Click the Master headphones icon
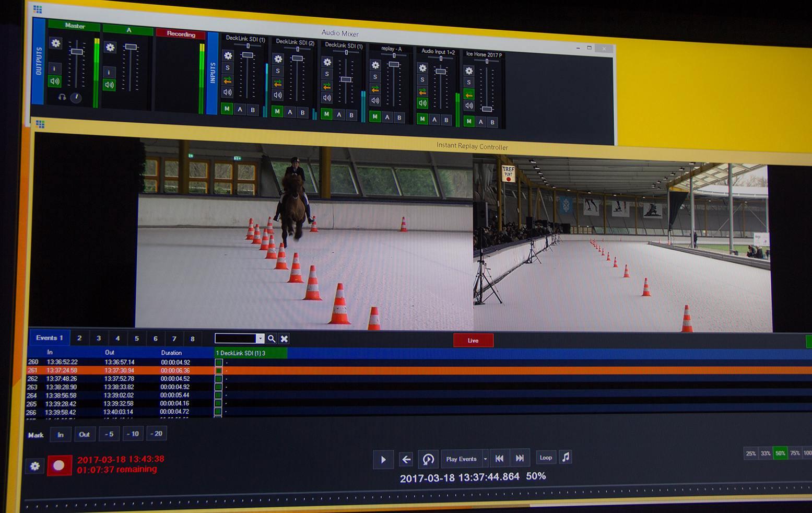812x513 pixels. (62, 97)
